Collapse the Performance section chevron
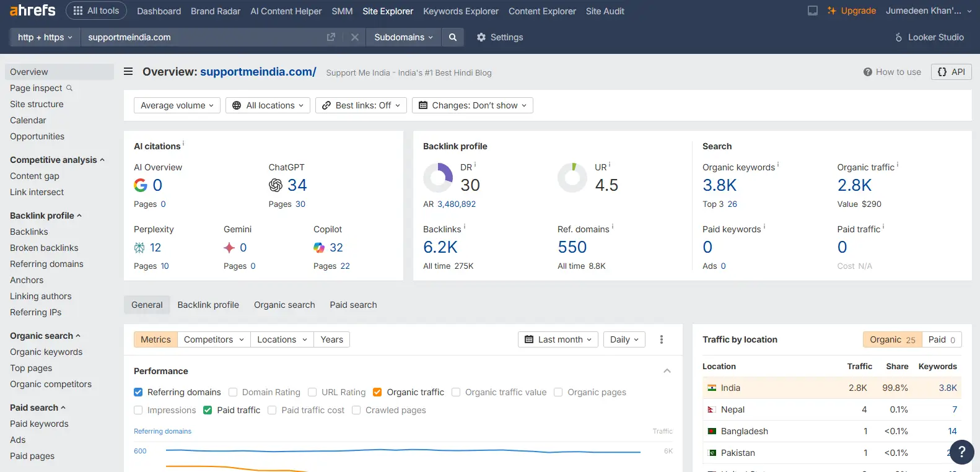 [x=667, y=371]
